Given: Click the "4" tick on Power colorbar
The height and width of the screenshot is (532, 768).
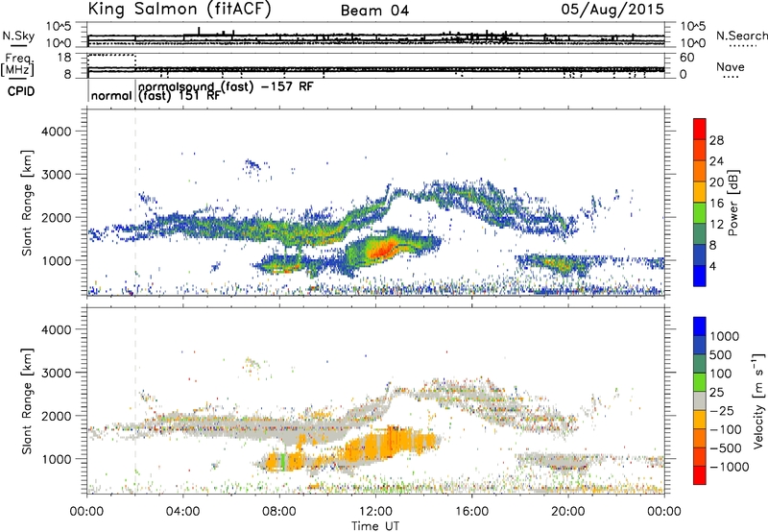Looking at the screenshot, I should coord(712,267).
